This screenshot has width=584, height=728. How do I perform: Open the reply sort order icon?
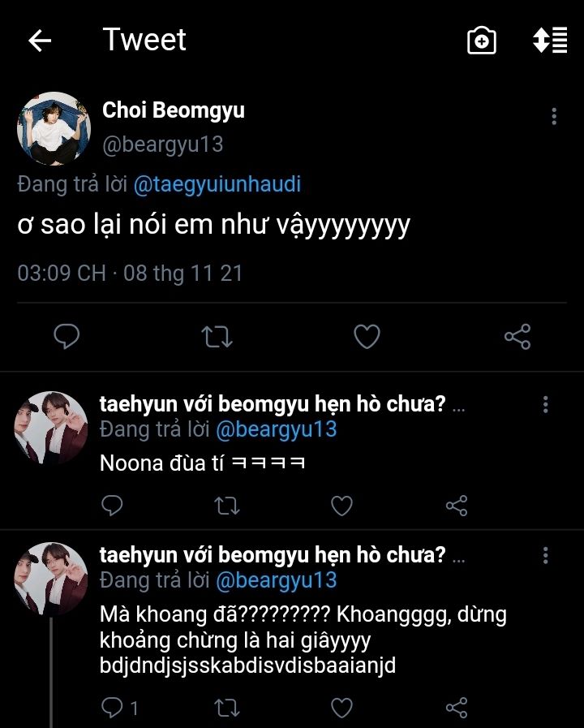point(550,41)
